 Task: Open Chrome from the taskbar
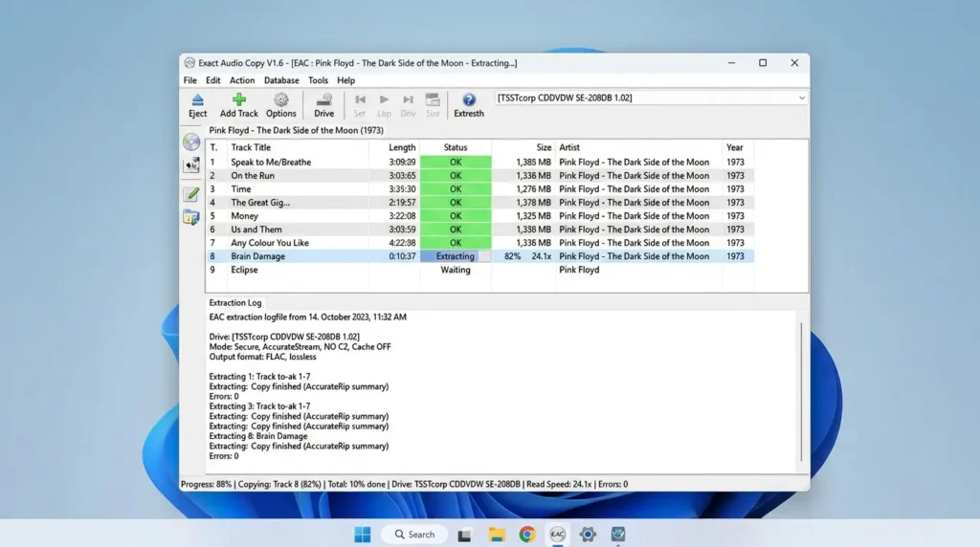tap(527, 534)
